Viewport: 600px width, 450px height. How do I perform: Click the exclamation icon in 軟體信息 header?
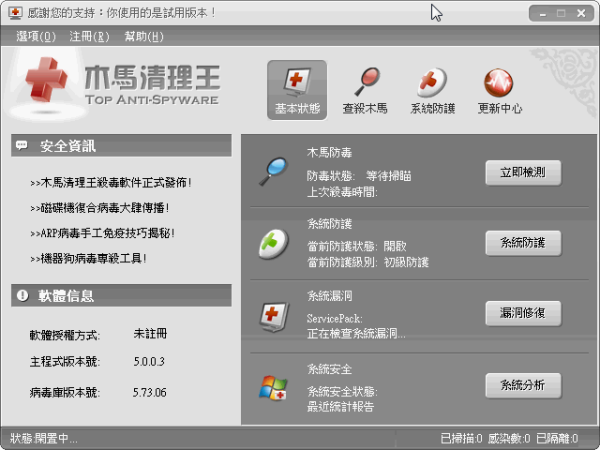[23, 295]
